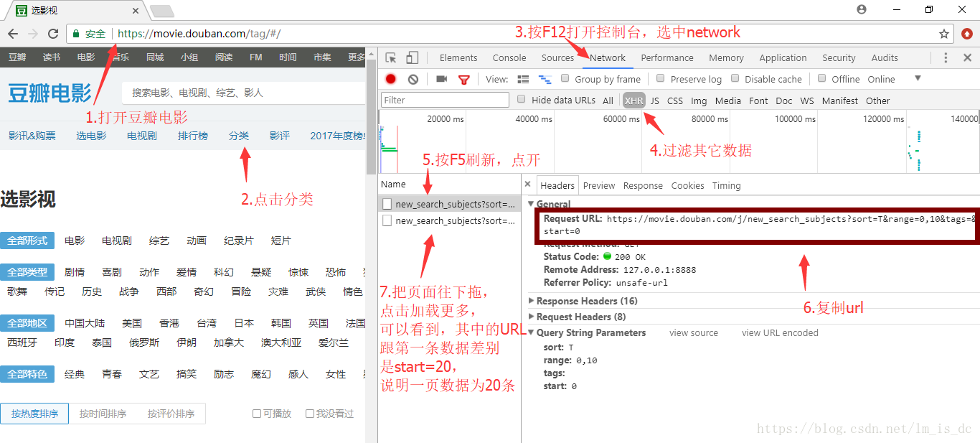Choose the 中国大陆 region tag
The image size is (980, 443).
click(85, 323)
